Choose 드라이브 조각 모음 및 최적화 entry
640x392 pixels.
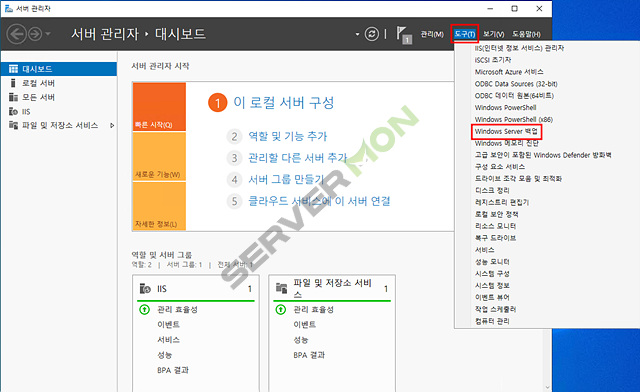518,179
